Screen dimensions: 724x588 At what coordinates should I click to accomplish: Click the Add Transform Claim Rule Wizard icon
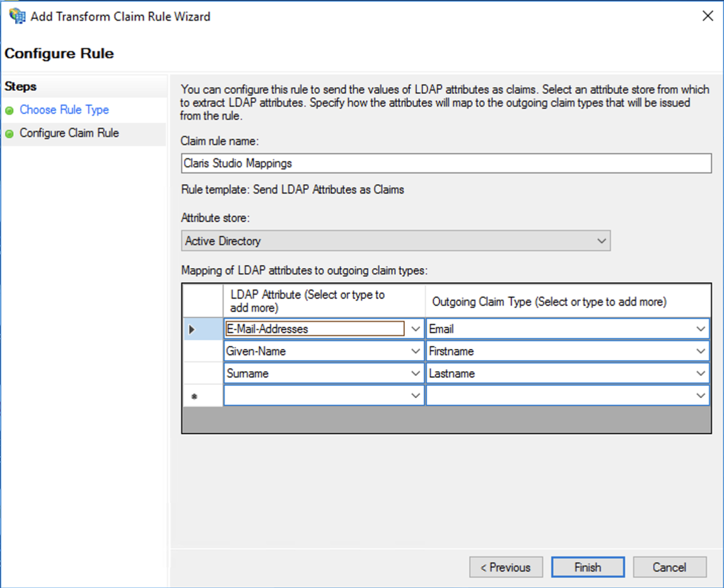[16, 15]
